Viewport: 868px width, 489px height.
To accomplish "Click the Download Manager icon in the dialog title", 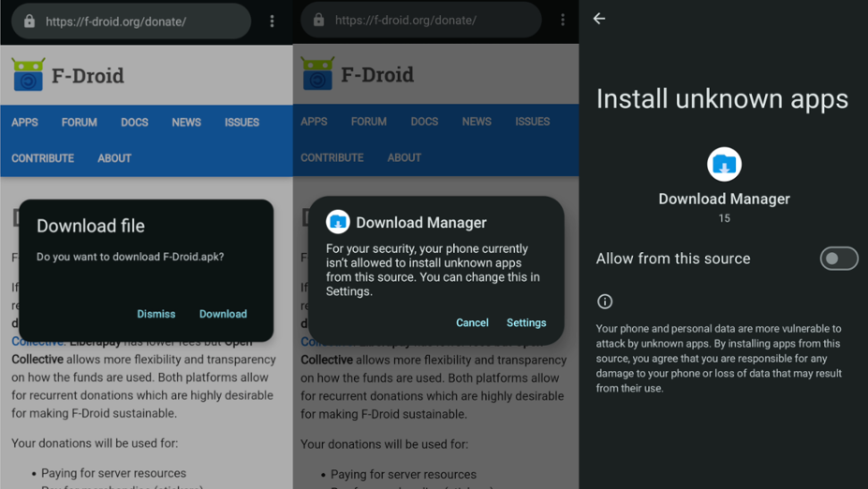I will [x=338, y=222].
